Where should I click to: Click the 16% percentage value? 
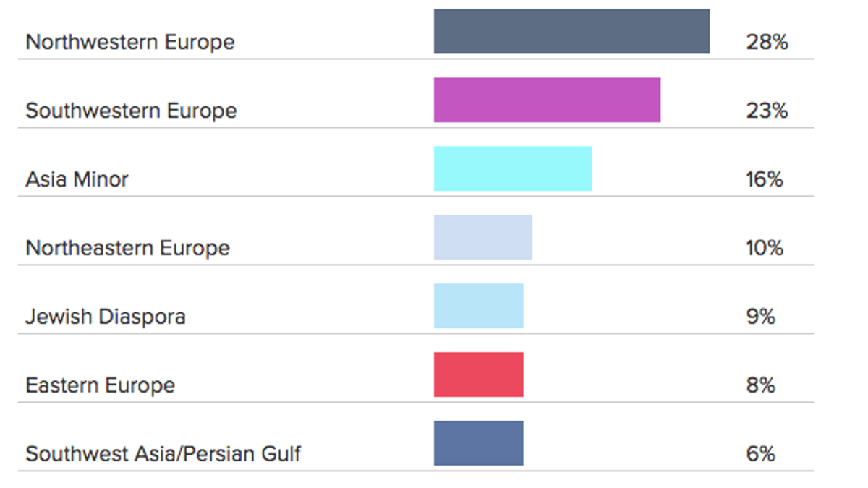pyautogui.click(x=765, y=179)
